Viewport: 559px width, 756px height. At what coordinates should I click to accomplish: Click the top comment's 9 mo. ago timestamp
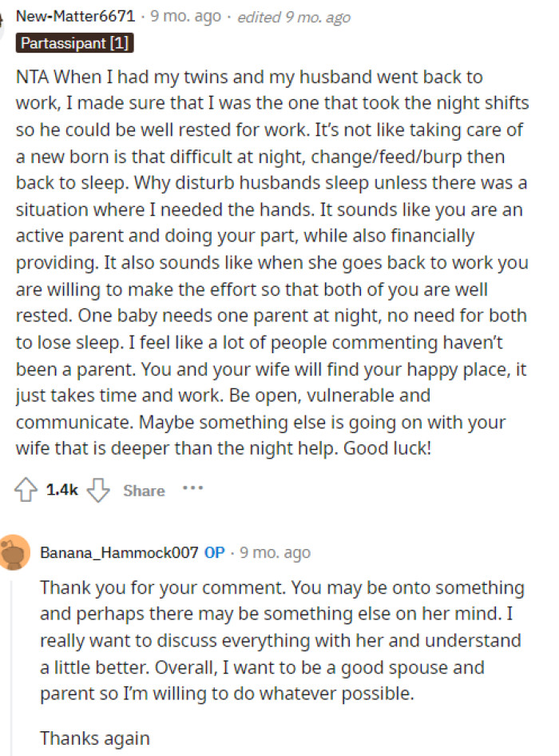(184, 14)
